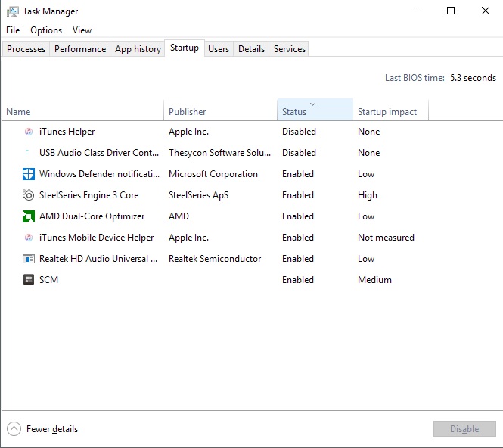Click the iTunes Mobile Device Helper icon
The width and height of the screenshot is (503, 448).
(29, 238)
